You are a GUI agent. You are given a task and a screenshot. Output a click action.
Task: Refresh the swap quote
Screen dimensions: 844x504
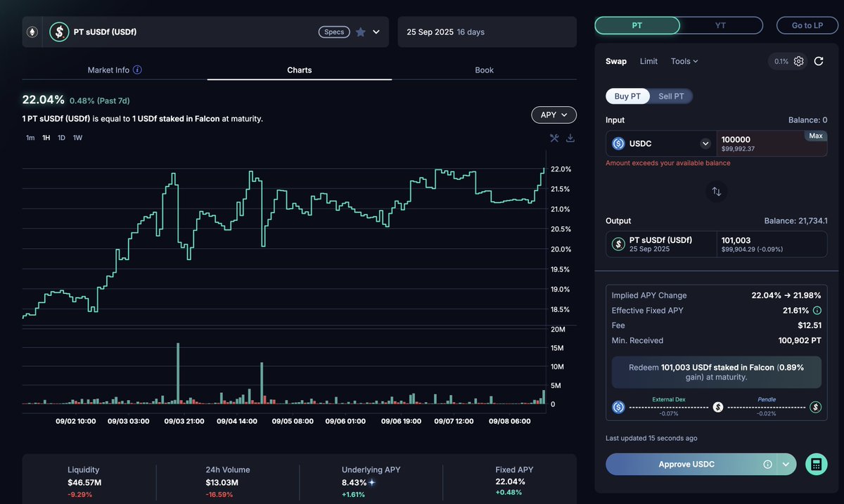pyautogui.click(x=819, y=61)
